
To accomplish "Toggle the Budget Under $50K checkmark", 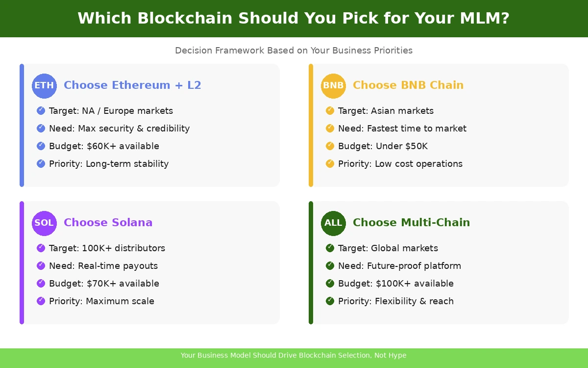I will coord(330,146).
